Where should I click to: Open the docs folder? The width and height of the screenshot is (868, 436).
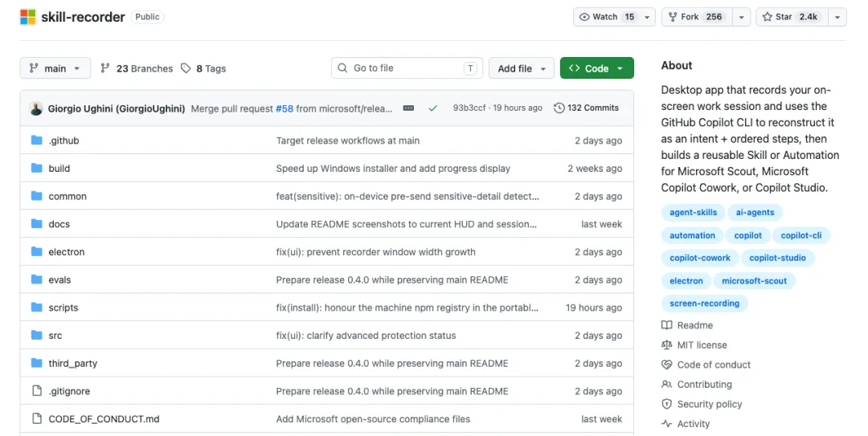pos(59,224)
